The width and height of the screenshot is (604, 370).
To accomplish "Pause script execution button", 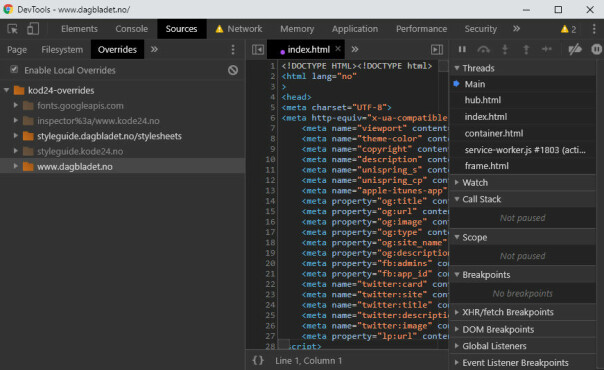I will pos(462,49).
